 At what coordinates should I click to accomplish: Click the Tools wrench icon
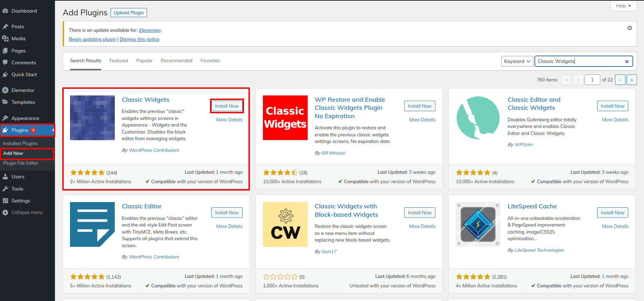(x=5, y=189)
